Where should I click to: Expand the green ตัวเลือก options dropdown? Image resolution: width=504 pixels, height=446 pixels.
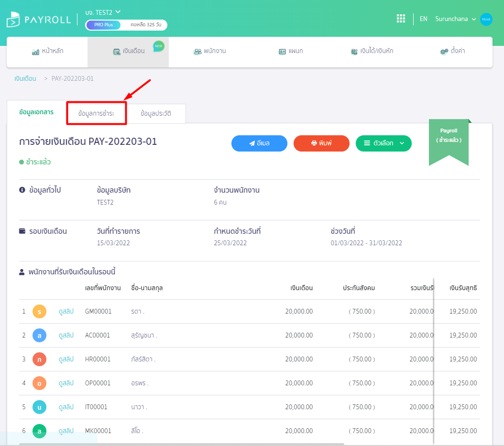[x=383, y=143]
